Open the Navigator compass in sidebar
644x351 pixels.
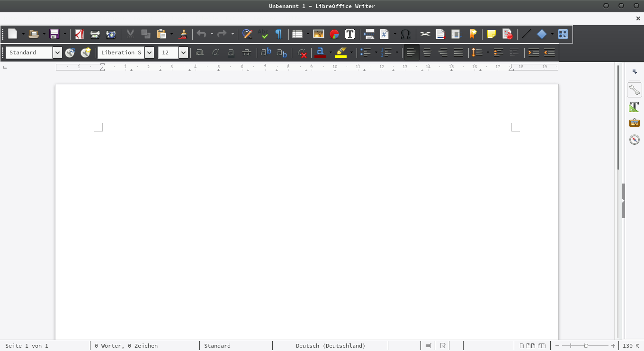(634, 140)
